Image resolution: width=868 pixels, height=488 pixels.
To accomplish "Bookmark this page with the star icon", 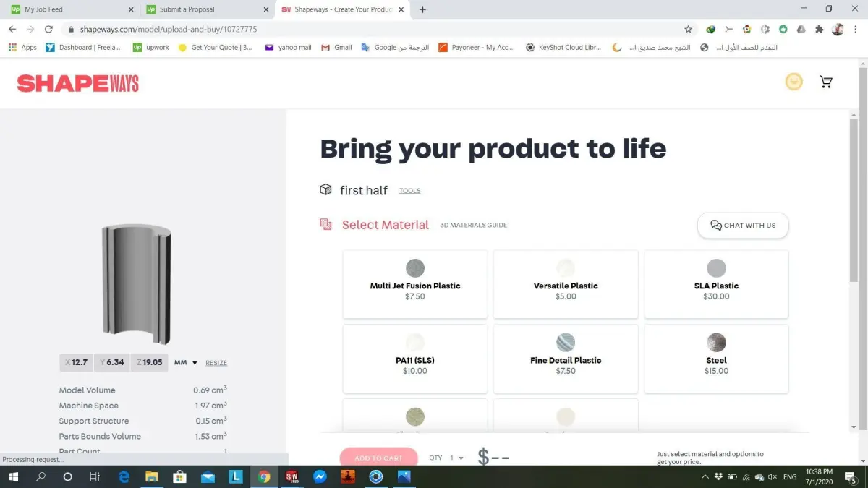I will [688, 30].
